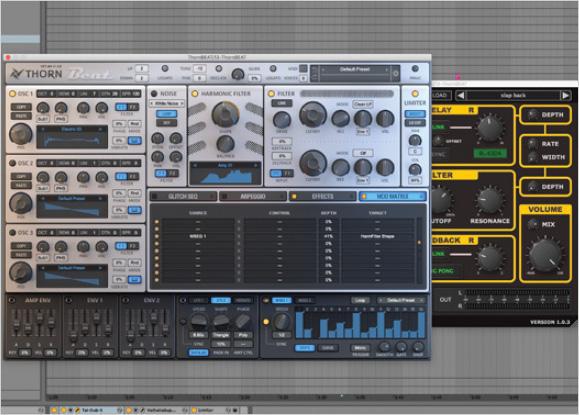Click the next preset arrow in delay plugin

[x=565, y=96]
